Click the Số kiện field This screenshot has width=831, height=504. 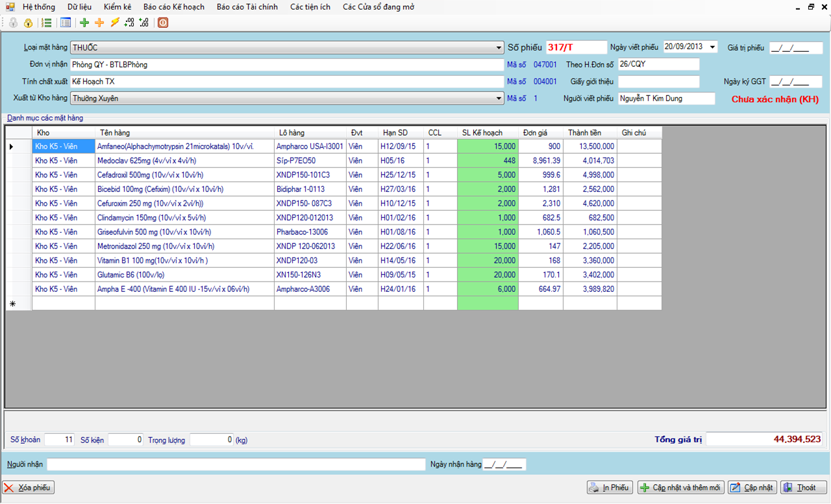click(x=126, y=440)
